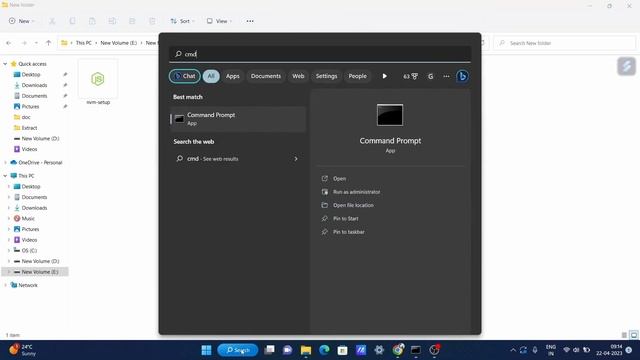Open File Explorer from taskbar
Screen dimensions: 640x360
coord(306,350)
